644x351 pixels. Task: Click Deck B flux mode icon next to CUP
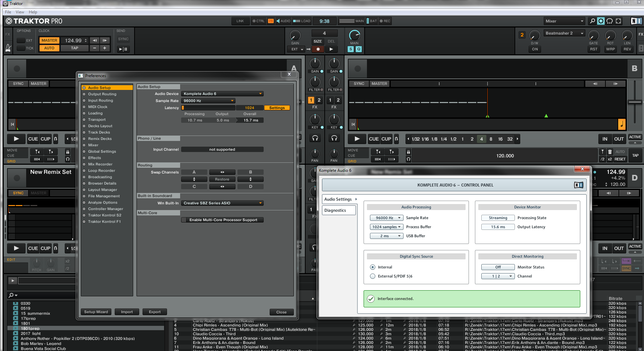tap(396, 139)
